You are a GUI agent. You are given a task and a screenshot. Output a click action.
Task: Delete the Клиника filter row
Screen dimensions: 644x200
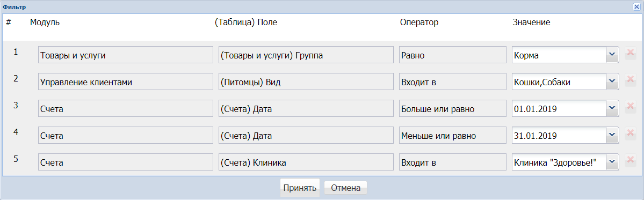pos(630,160)
